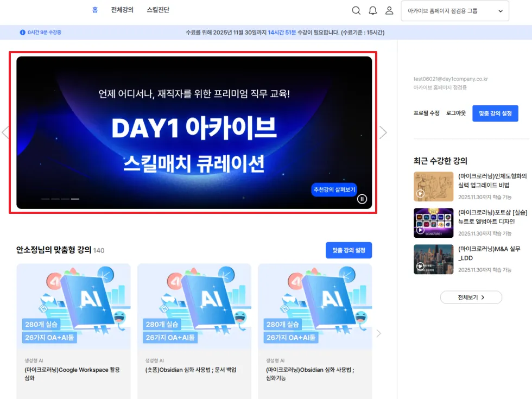Image resolution: width=532 pixels, height=399 pixels.
Task: Open the (마이크로러닝)M&A 실무_LDD title
Action: click(x=489, y=254)
